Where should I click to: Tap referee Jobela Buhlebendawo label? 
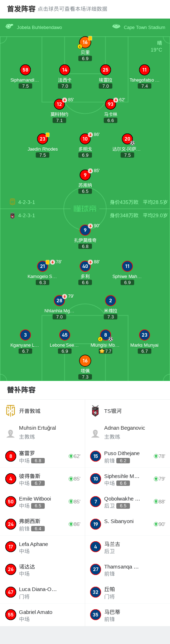39,27
